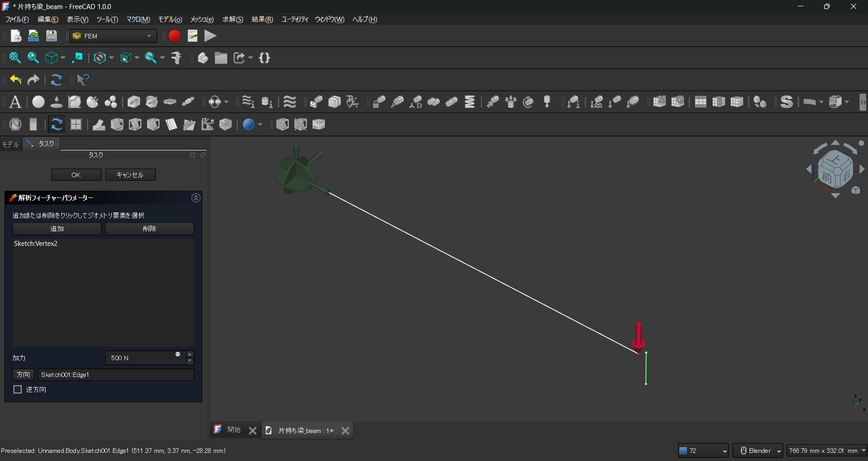Viewport: 868px width, 461px height.
Task: Click the curly-braces variable set icon
Action: coord(264,58)
